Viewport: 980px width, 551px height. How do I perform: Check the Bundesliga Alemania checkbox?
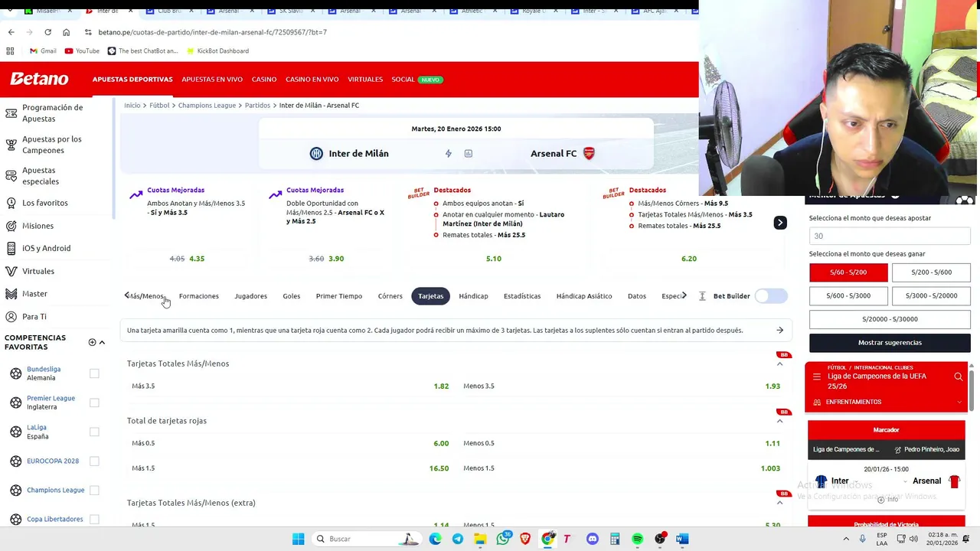pyautogui.click(x=94, y=373)
